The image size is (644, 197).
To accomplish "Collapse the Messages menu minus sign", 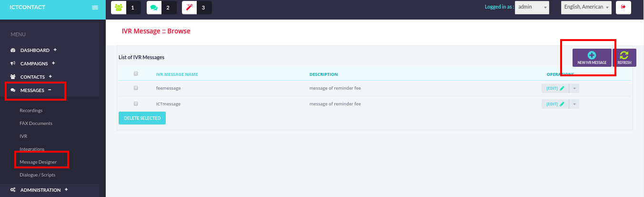I will (x=50, y=90).
